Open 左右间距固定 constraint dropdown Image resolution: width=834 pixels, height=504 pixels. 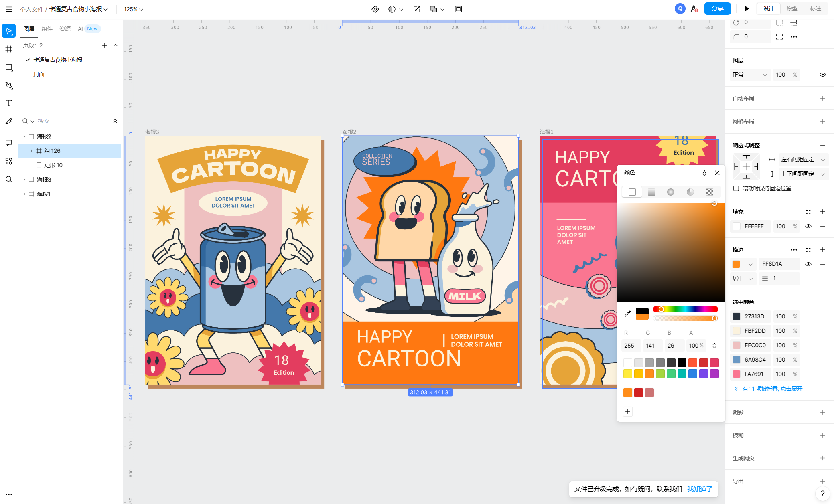(x=803, y=160)
